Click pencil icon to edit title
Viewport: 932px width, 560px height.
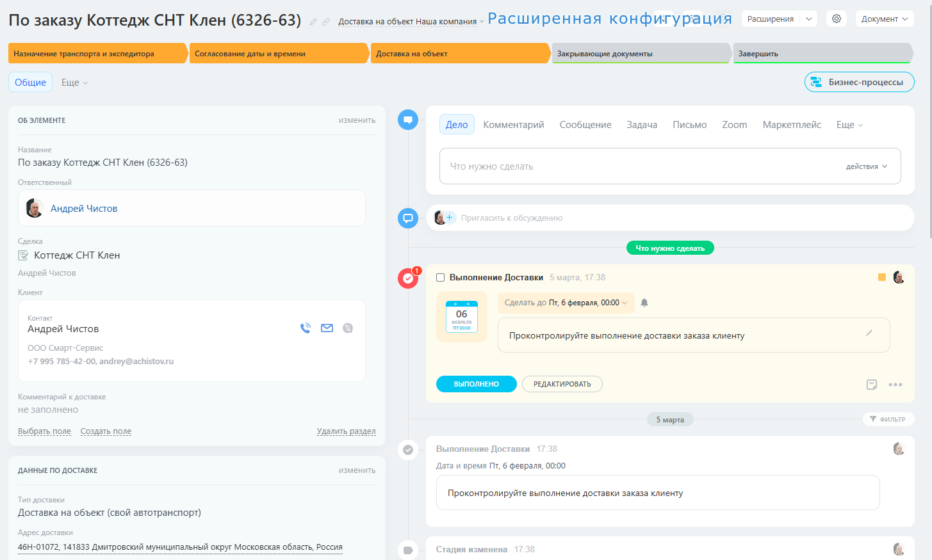click(313, 22)
